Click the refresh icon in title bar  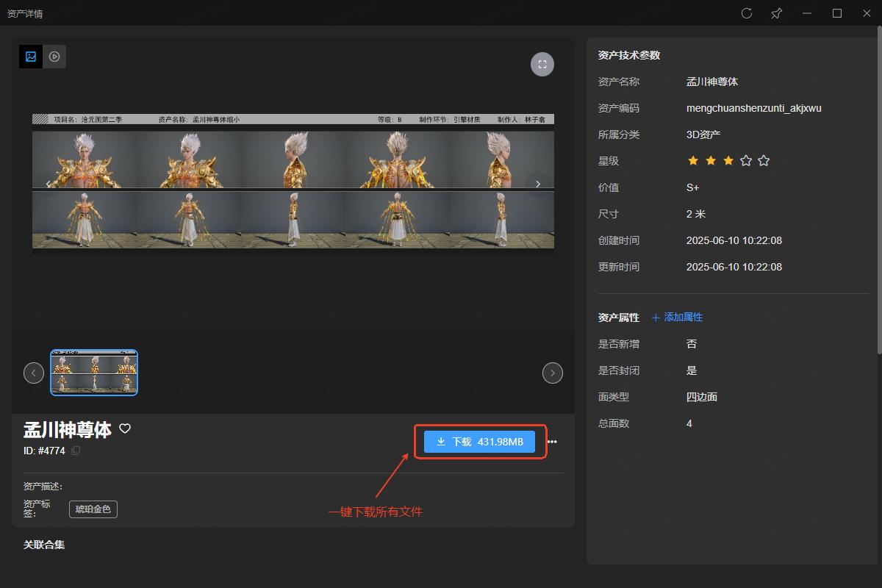coord(747,13)
